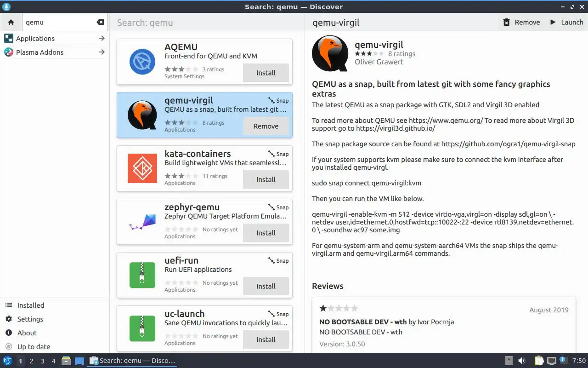Screen dimensions: 588x368
Task: Open the volume control in tray
Action: tap(521, 361)
